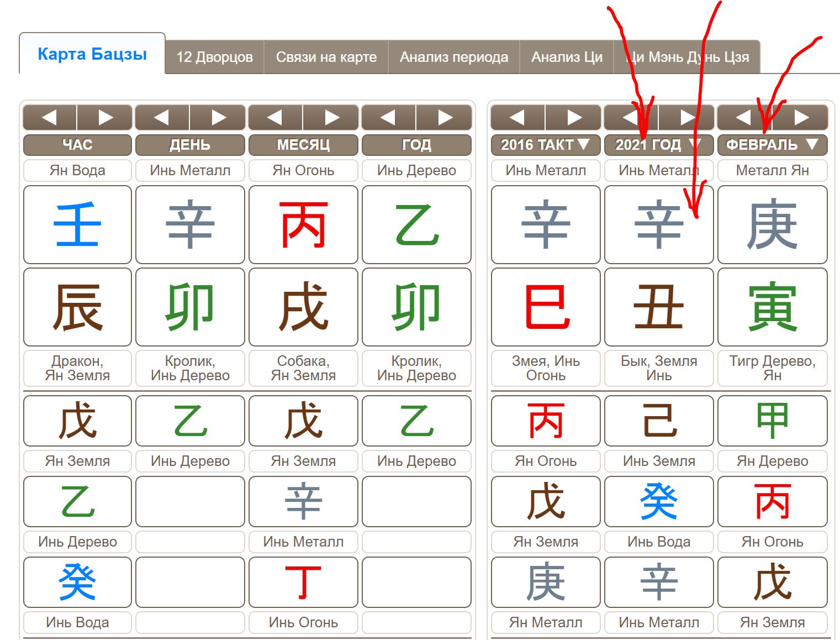Click the right arrow above ГОД column
This screenshot has width=840, height=640.
(x=445, y=117)
